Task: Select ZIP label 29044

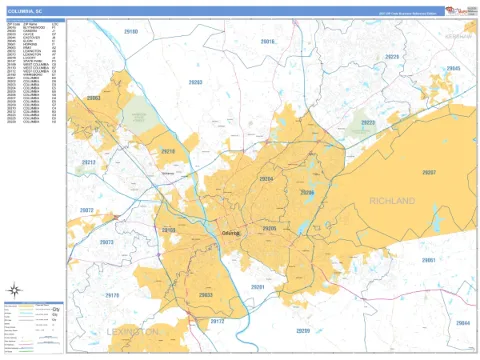Action: point(463,323)
